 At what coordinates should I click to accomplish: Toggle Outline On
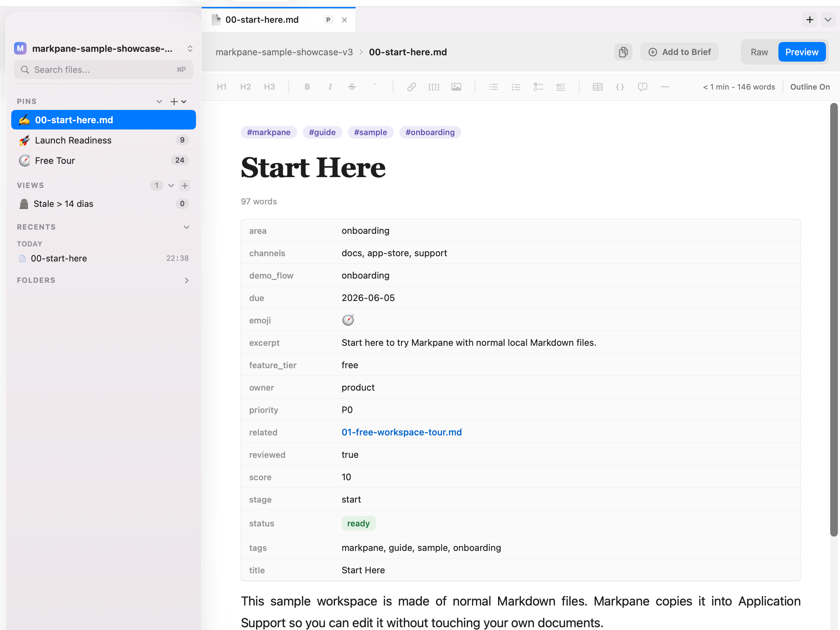click(x=810, y=86)
